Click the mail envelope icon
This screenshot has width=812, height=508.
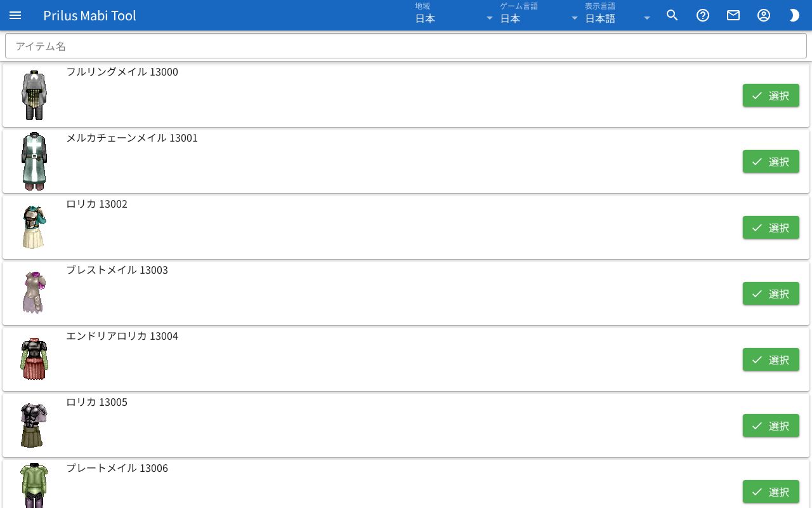(x=733, y=15)
